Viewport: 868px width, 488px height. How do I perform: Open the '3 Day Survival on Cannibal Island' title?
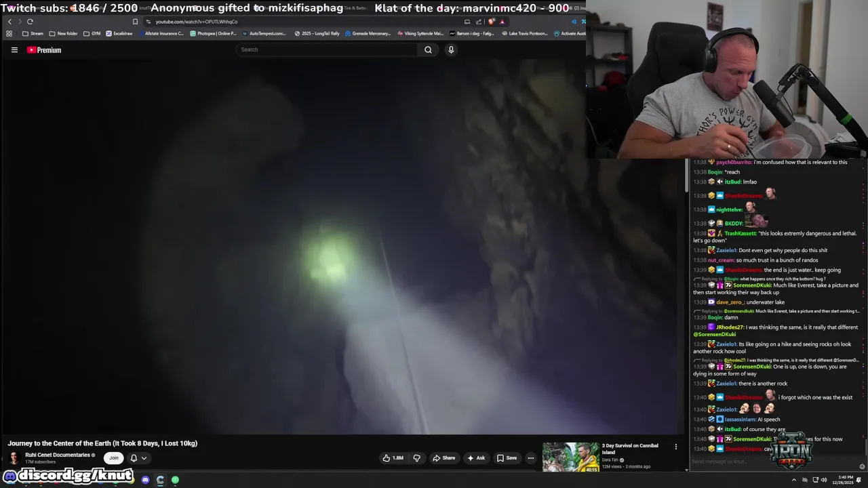tap(630, 449)
